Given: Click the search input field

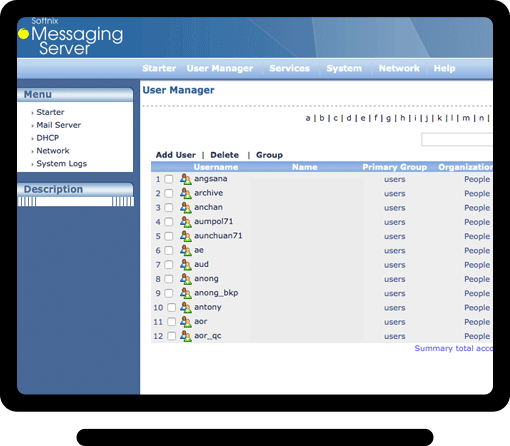Looking at the screenshot, I should [457, 139].
